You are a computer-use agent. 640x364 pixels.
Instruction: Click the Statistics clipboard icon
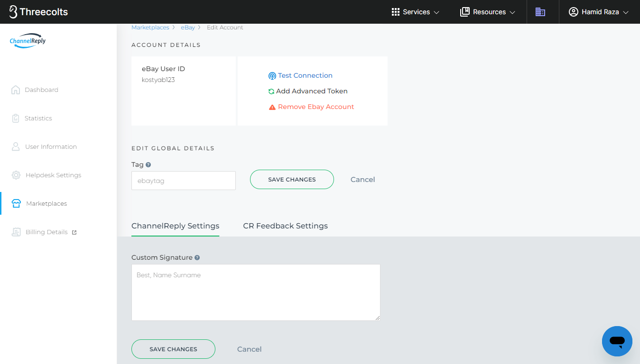(16, 118)
